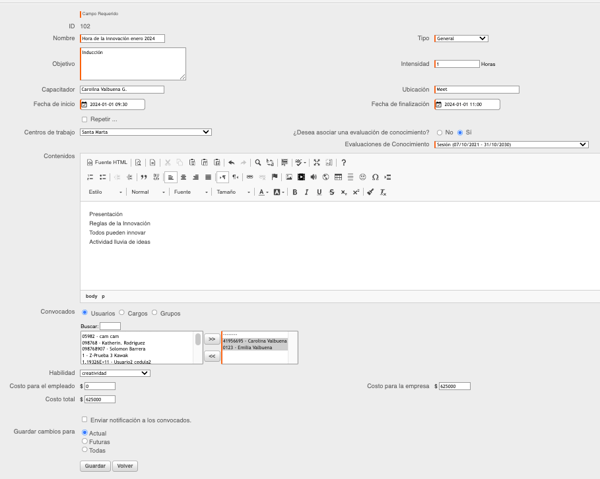This screenshot has height=479, width=600.
Task: Enable the Repetir checkbox
Action: [x=85, y=119]
